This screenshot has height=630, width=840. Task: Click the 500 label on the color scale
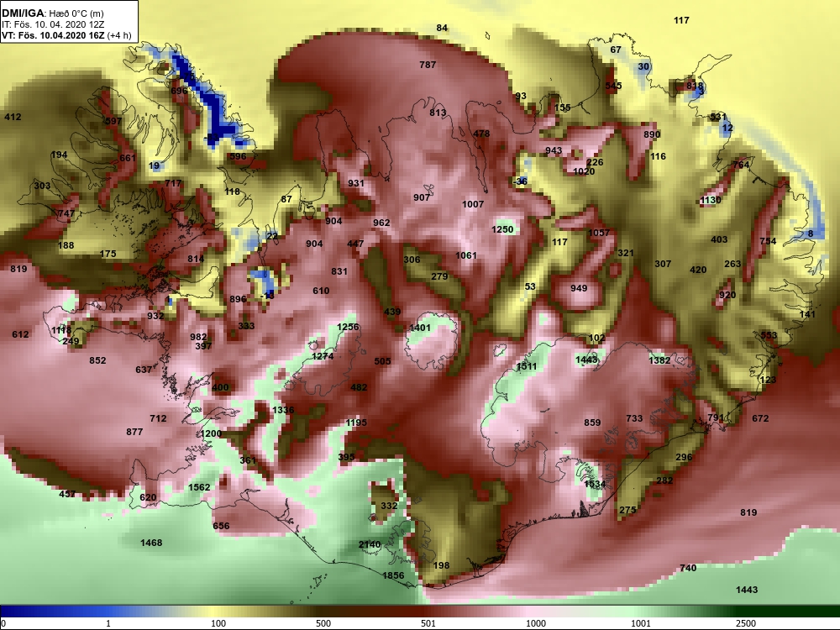(323, 623)
